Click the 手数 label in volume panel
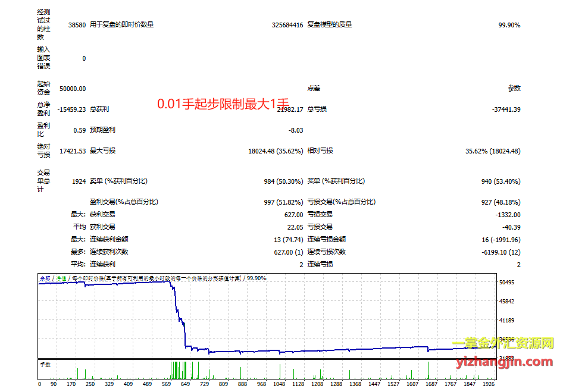This screenshot has width=563, height=392. [x=45, y=363]
